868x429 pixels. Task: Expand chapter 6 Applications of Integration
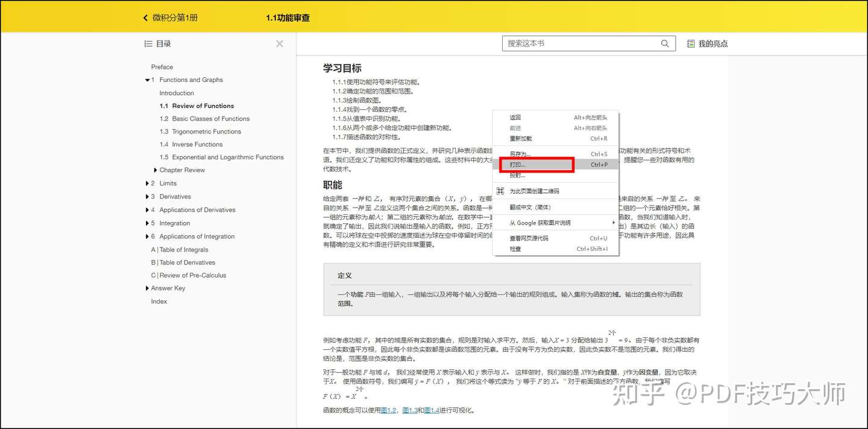pyautogui.click(x=147, y=237)
